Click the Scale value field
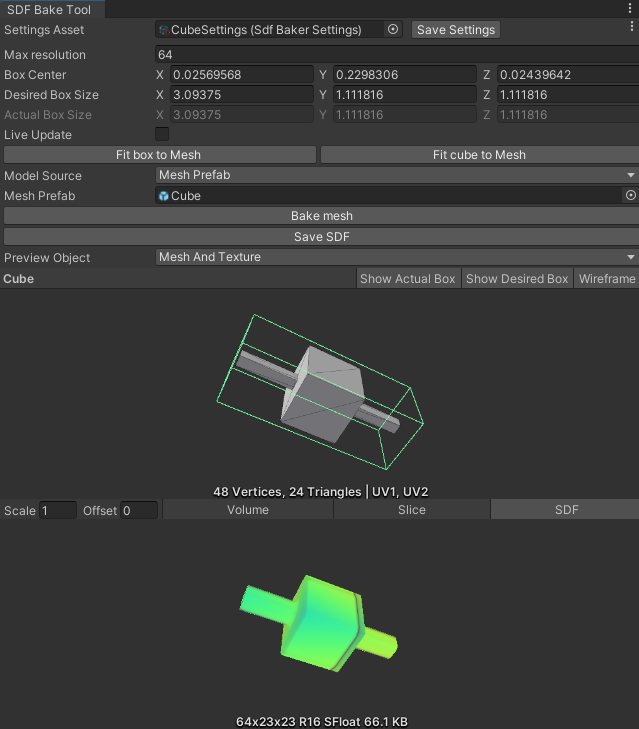639x729 pixels. click(57, 511)
